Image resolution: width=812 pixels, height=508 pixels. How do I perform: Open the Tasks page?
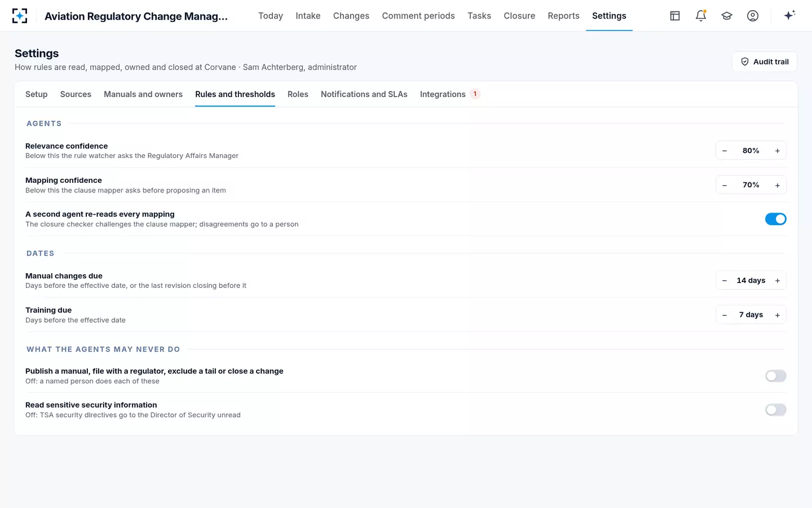click(x=479, y=16)
